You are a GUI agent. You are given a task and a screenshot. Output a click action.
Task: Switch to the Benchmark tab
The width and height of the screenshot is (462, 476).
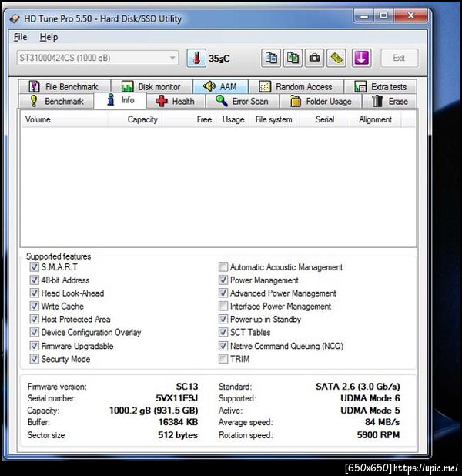point(56,101)
